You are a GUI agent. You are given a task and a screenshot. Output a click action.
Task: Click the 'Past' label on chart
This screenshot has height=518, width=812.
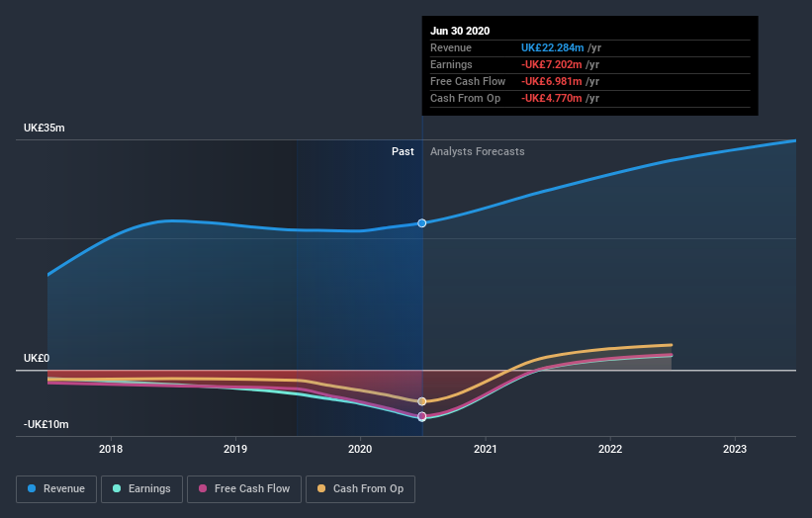[403, 151]
